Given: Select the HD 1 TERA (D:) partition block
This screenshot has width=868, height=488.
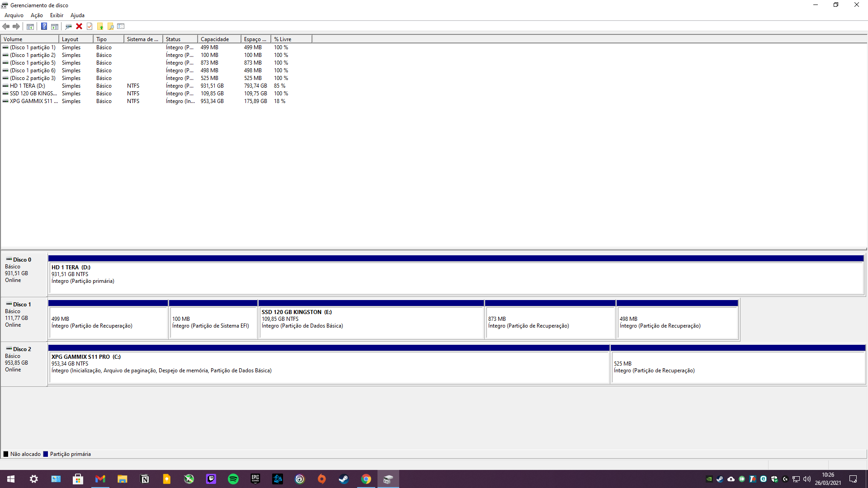Looking at the screenshot, I should pyautogui.click(x=456, y=275).
